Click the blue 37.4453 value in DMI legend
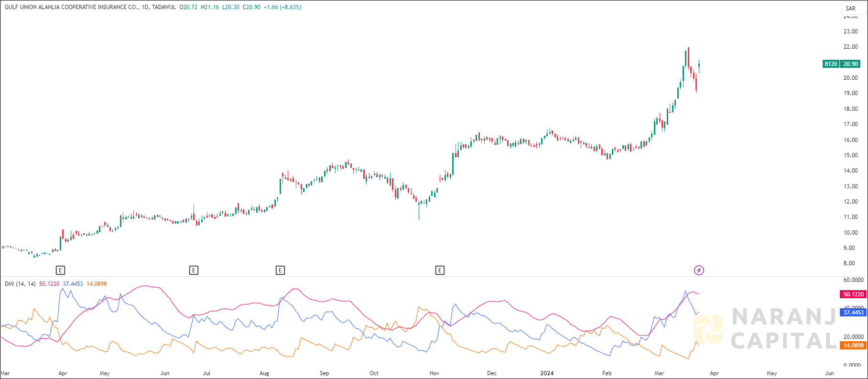 pyautogui.click(x=73, y=284)
